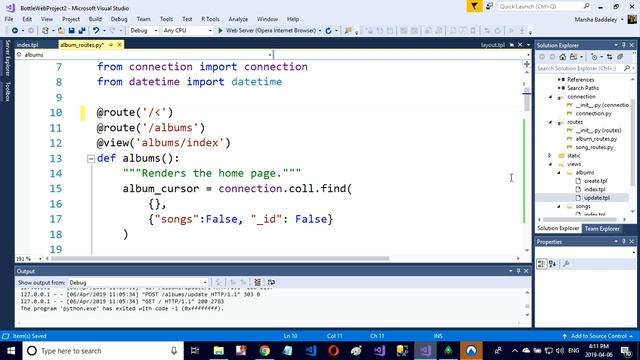Click the Undo arrow icon
640x360 pixels.
click(96, 31)
